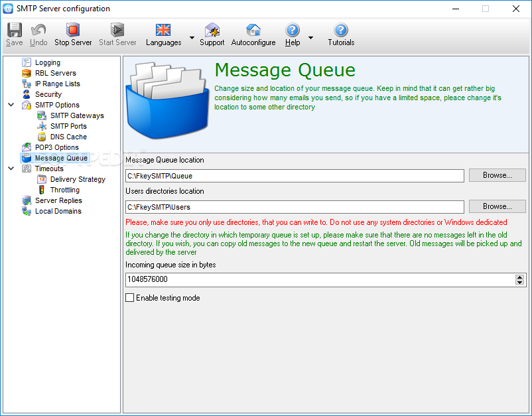Viewport: 532px width, 416px height.
Task: Select Delivery Strategy in the tree
Action: (78, 179)
